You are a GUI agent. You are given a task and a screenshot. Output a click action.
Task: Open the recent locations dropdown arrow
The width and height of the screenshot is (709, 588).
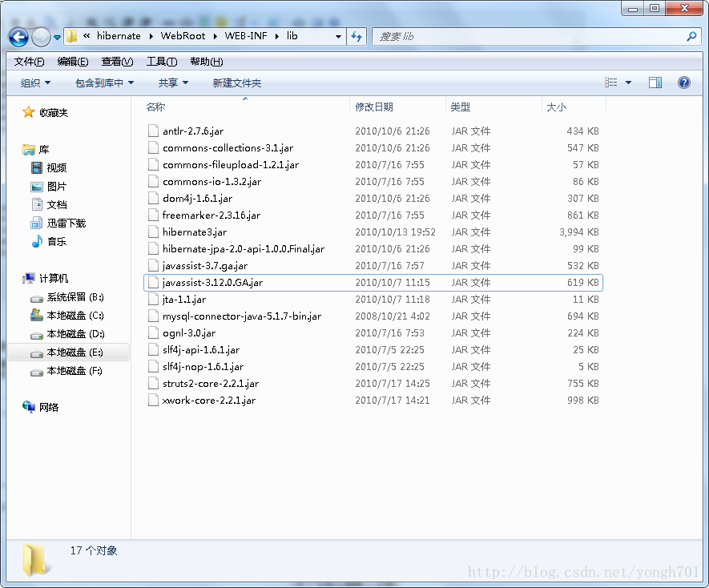click(57, 38)
